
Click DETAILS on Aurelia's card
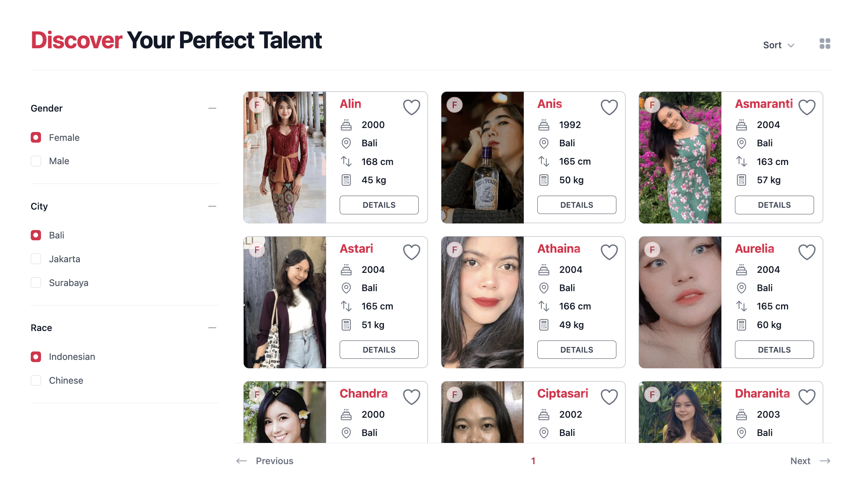[774, 350]
